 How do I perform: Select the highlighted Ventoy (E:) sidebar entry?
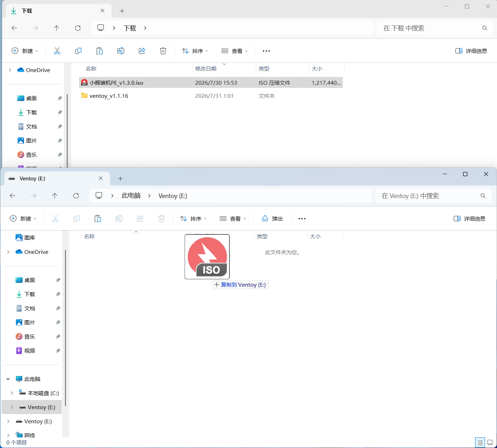pyautogui.click(x=32, y=407)
